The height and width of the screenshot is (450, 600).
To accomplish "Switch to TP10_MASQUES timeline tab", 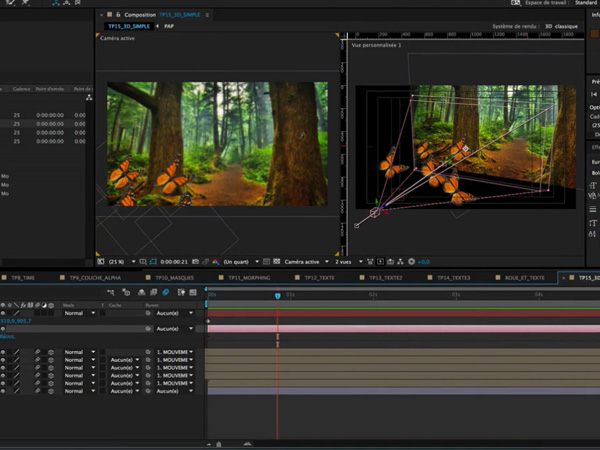I will tap(174, 278).
